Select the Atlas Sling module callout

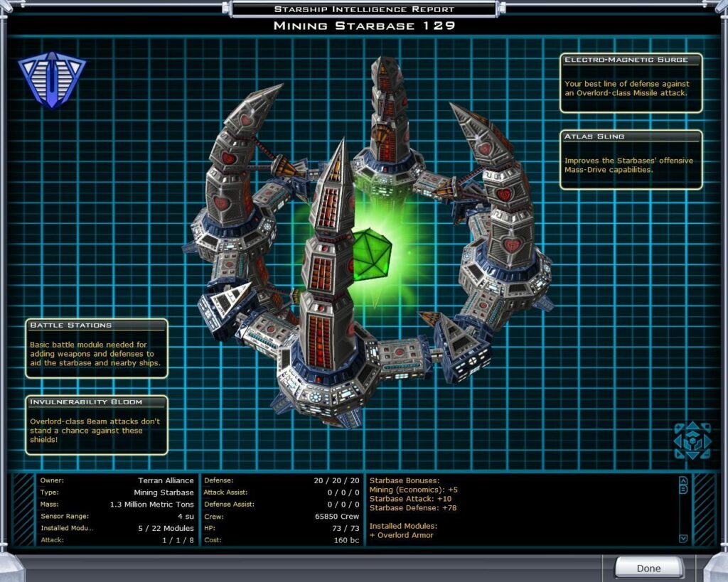click(631, 159)
